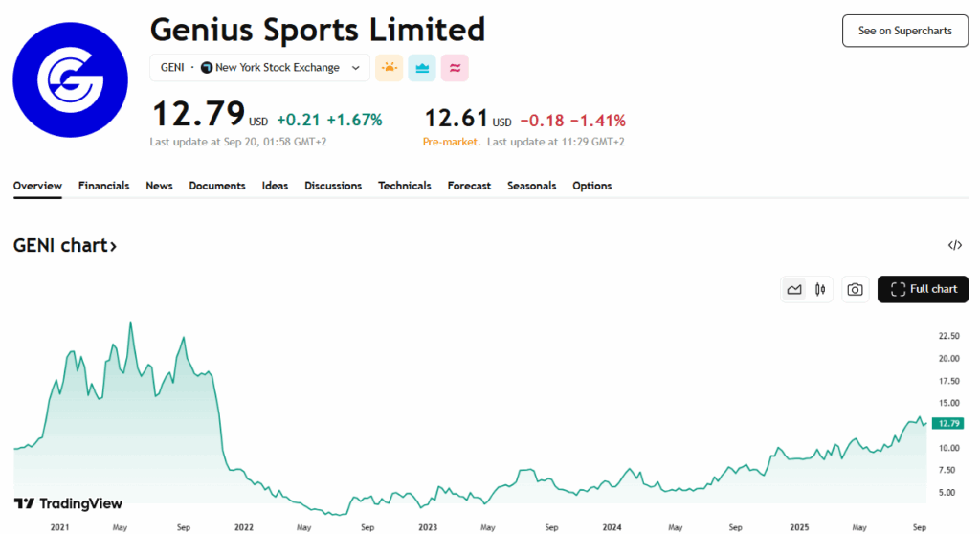Click the 2022 marker on the time axis
980x534 pixels.
(x=244, y=527)
